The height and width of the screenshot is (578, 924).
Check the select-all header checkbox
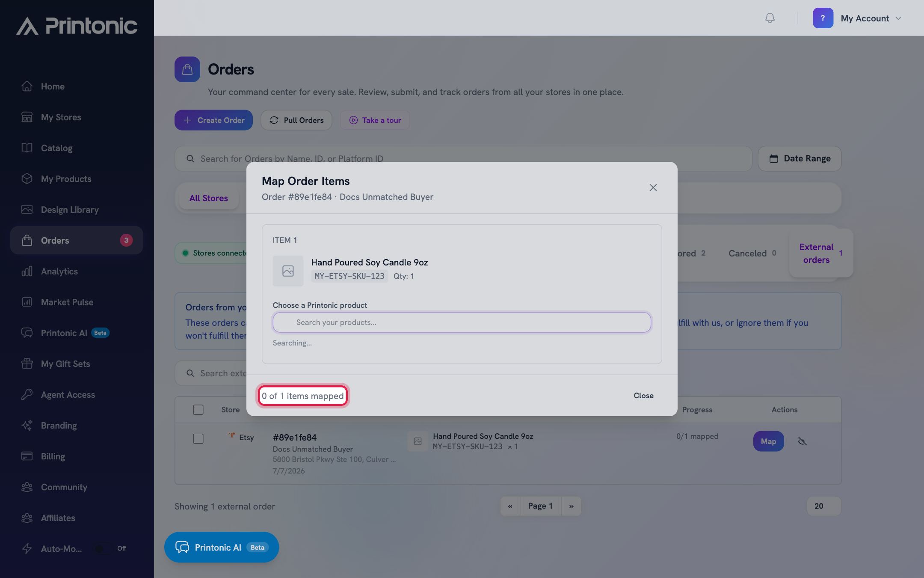[198, 410]
